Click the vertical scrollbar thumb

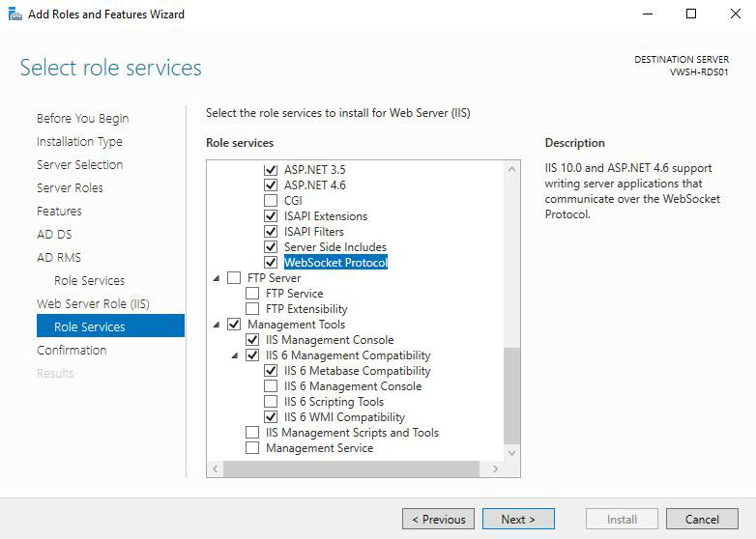[512, 395]
